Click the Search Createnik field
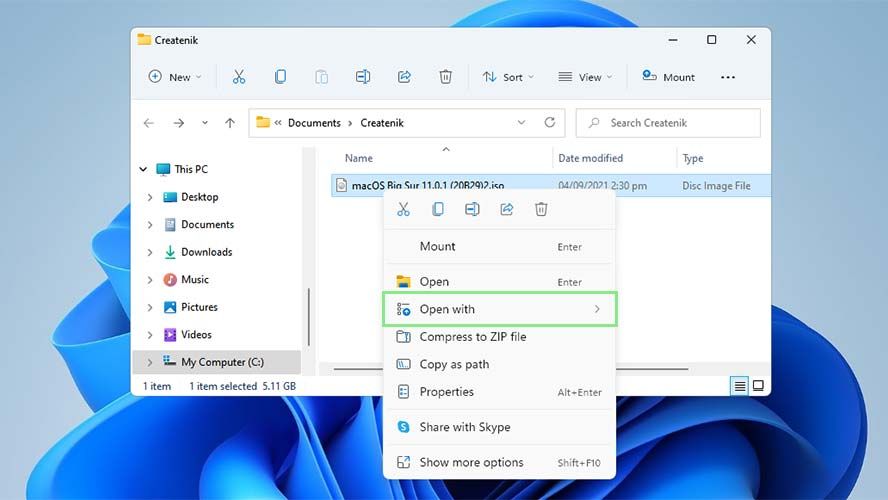 click(668, 123)
